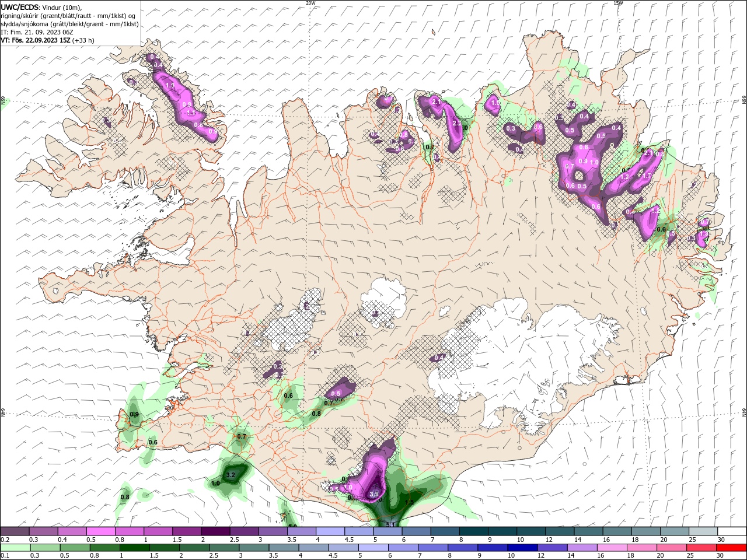
Task: Pick the first mauve 0.2–0.3 swatch on the top scale
Action: point(15,531)
